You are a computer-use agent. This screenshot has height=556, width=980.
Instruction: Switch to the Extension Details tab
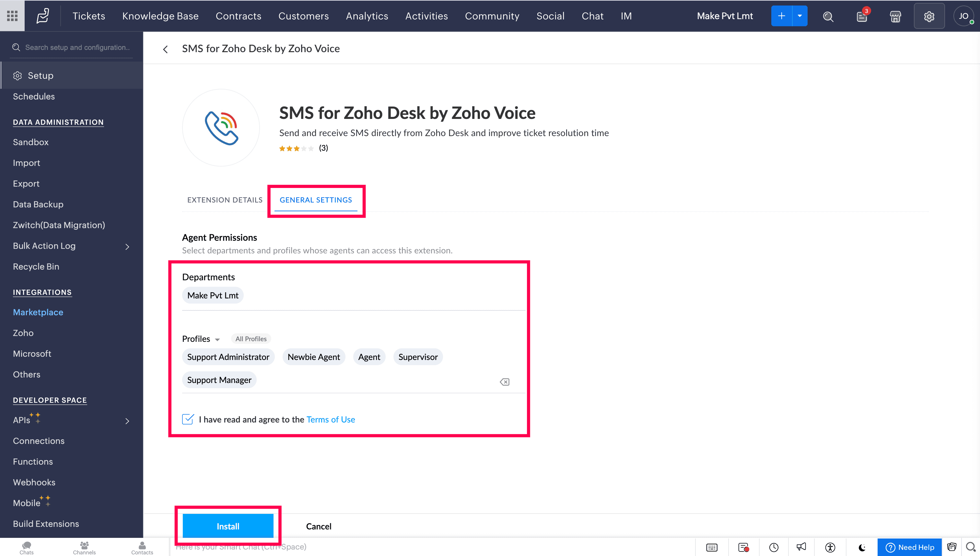(225, 200)
